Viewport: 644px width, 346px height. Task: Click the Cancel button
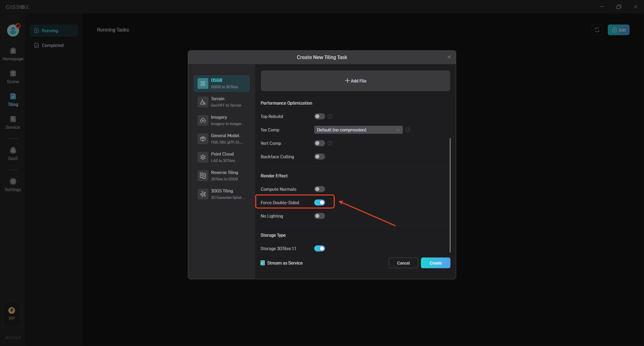(x=403, y=263)
